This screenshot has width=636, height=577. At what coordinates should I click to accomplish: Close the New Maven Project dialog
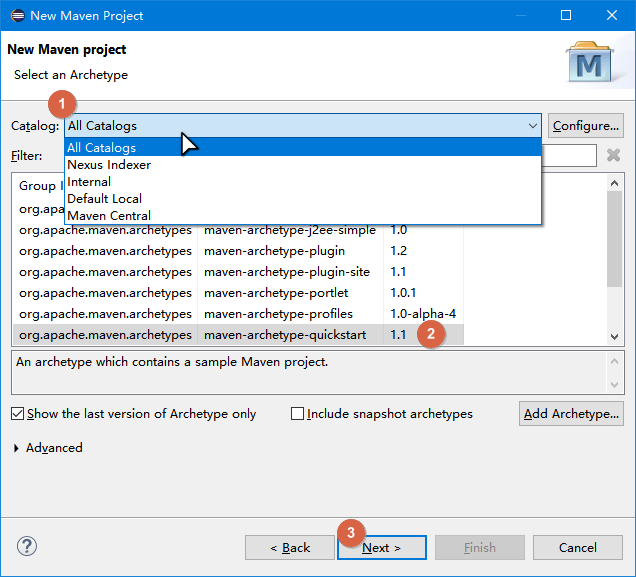pyautogui.click(x=612, y=15)
